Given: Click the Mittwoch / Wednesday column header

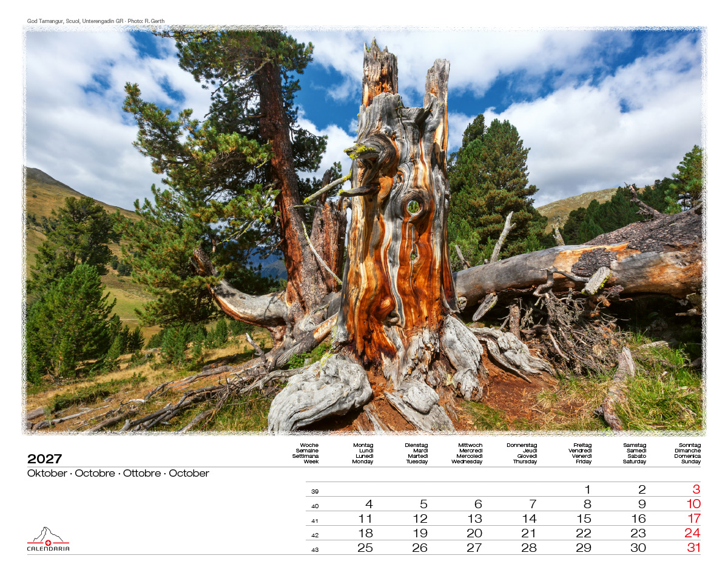Looking at the screenshot, I should point(467,453).
